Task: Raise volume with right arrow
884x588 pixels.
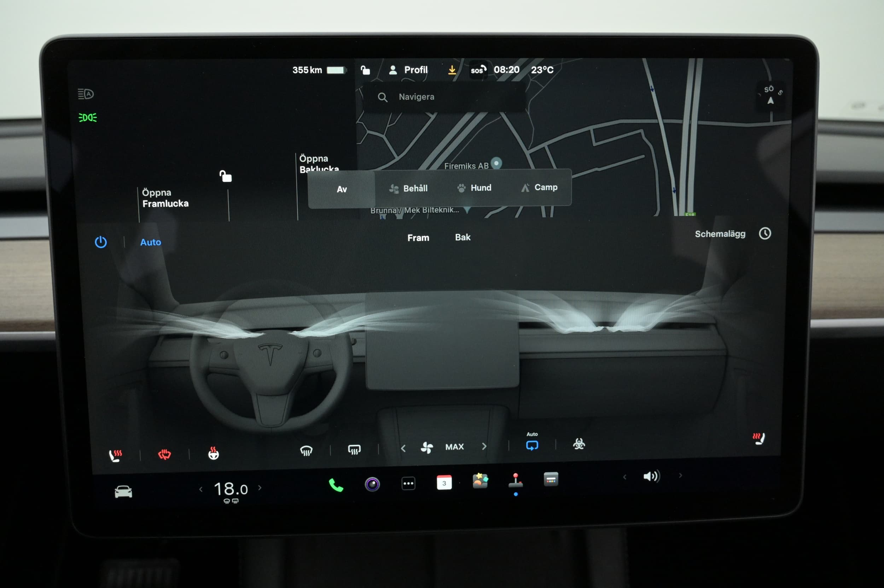Action: point(680,476)
